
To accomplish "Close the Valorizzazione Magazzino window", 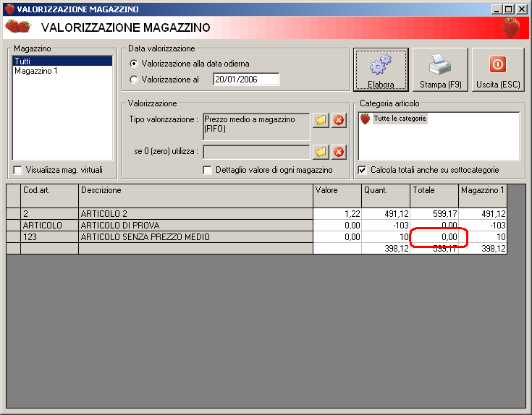I will [521, 9].
